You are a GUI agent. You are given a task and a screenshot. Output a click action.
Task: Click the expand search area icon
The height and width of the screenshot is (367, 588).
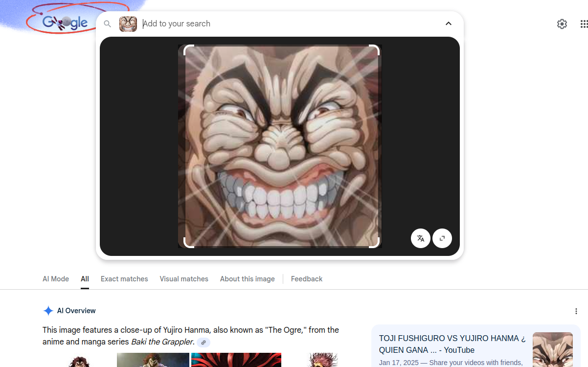click(x=442, y=238)
